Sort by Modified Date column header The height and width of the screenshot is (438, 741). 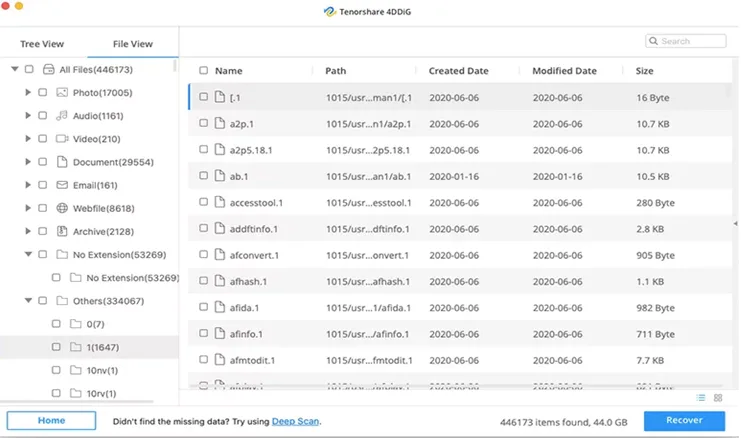click(564, 71)
